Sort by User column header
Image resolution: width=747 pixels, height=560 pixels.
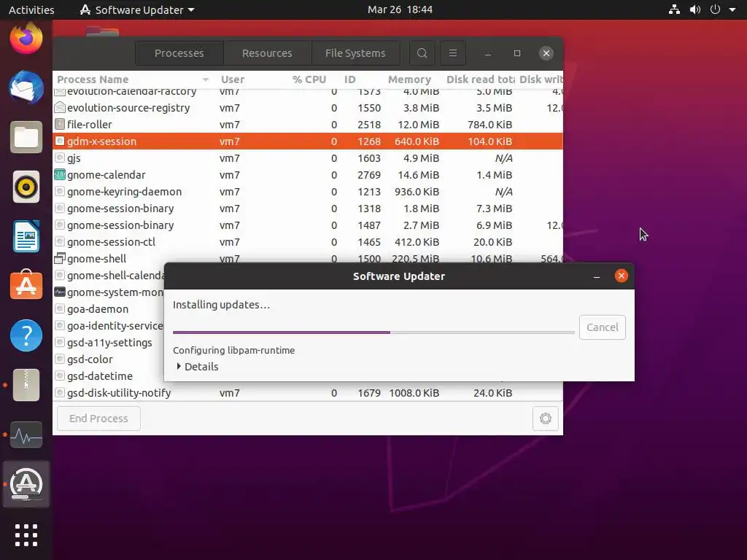233,79
